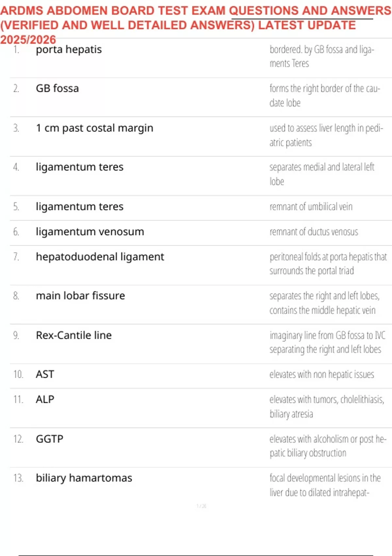Select the 'GB fossa' term

coord(57,88)
